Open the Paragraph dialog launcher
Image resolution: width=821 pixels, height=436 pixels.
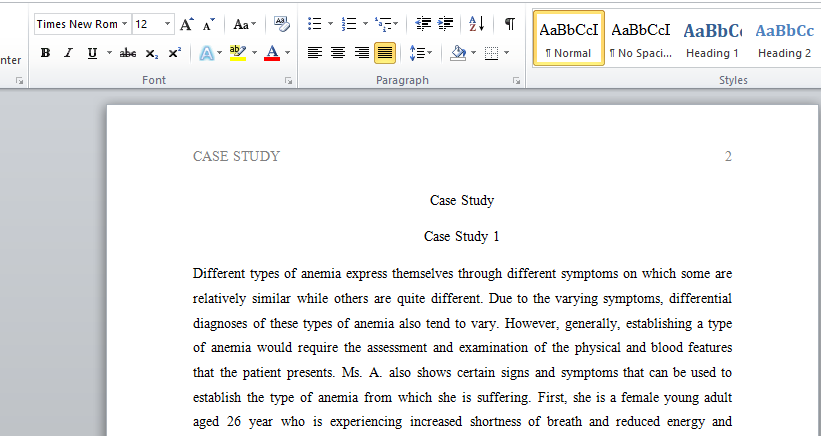pyautogui.click(x=517, y=81)
